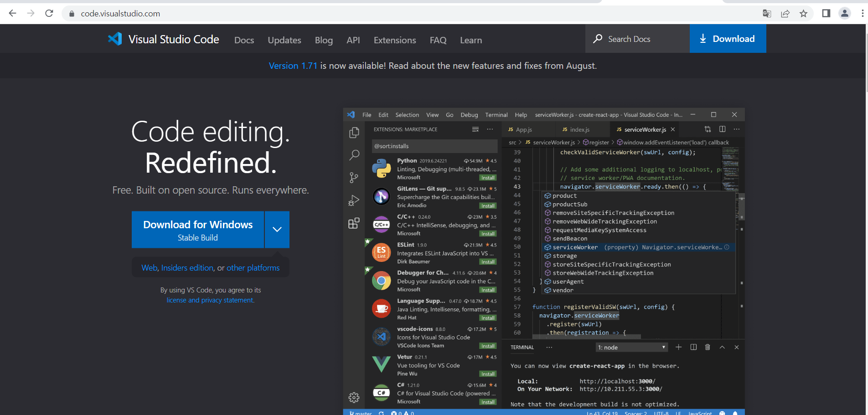Screen dimensions: 868x415
Task: Click the File menu in the editor screenshot
Action: point(367,115)
